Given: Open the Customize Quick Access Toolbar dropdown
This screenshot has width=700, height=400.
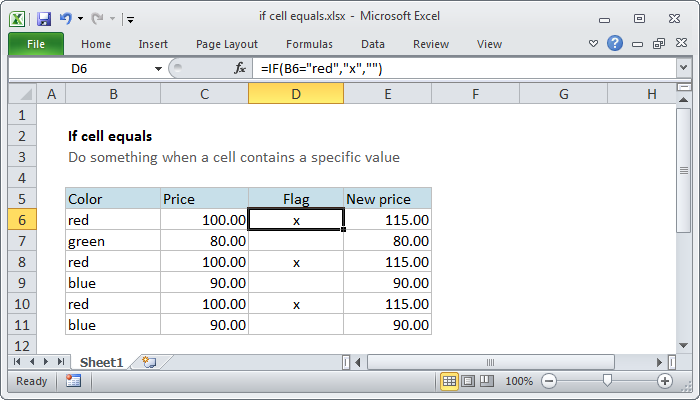Looking at the screenshot, I should tap(131, 19).
